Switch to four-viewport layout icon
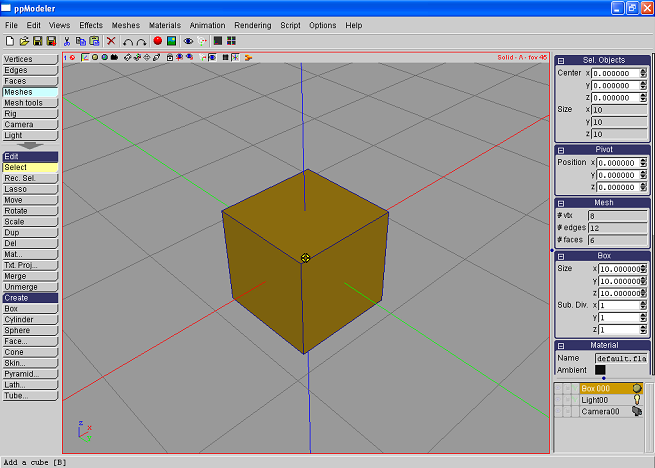655x468 pixels. [x=231, y=41]
